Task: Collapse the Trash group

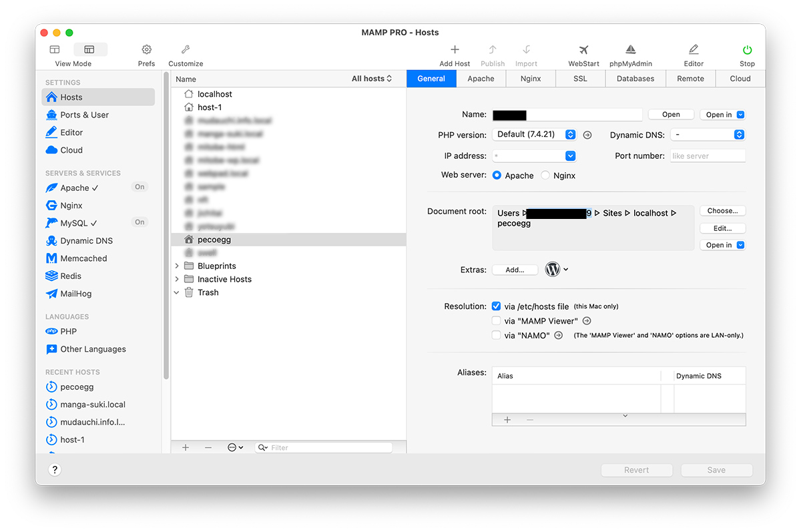Action: (x=177, y=292)
